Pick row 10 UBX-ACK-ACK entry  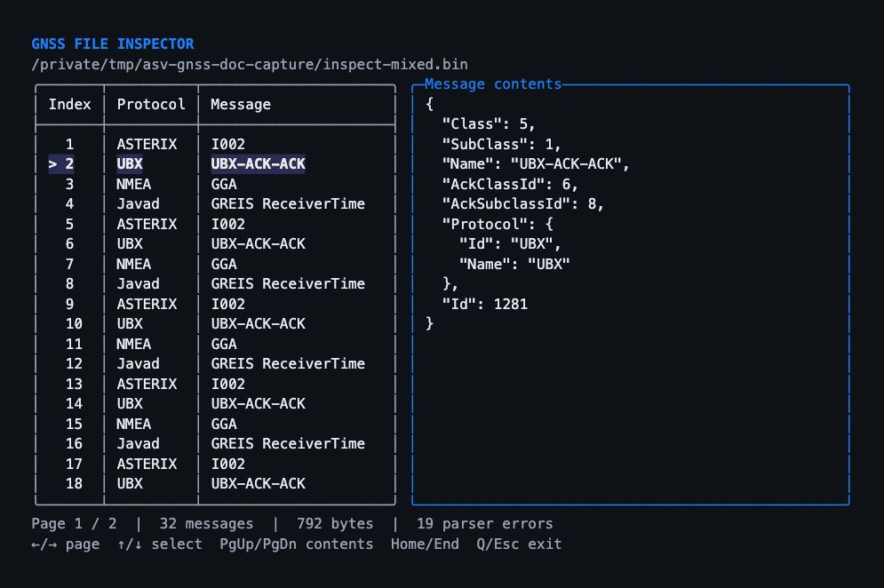pos(215,323)
